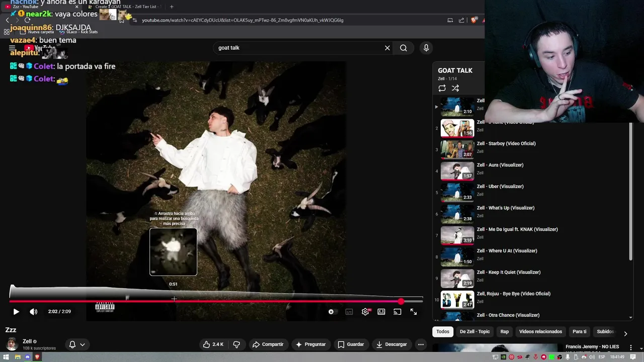Click the share page icon in address bar
The width and height of the screenshot is (644, 362).
(x=461, y=20)
